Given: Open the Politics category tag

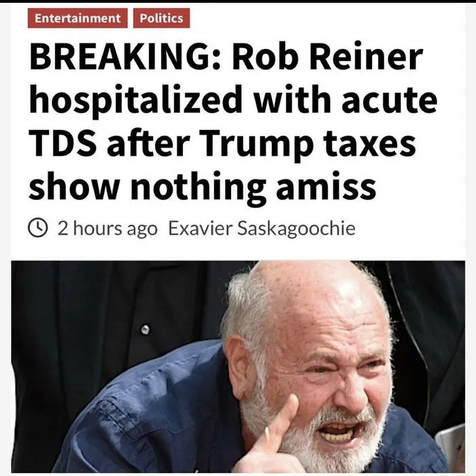Looking at the screenshot, I should click(161, 18).
